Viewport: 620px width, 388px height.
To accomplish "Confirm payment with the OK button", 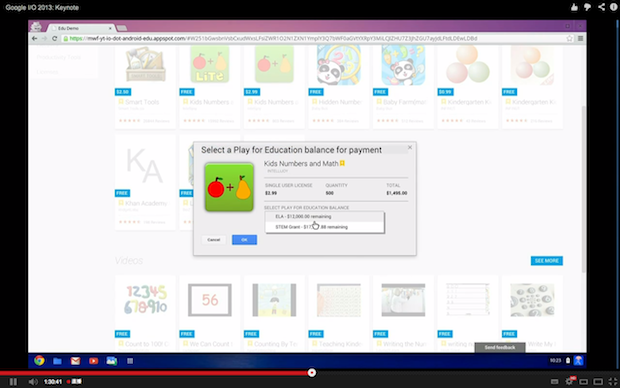I will [x=244, y=240].
